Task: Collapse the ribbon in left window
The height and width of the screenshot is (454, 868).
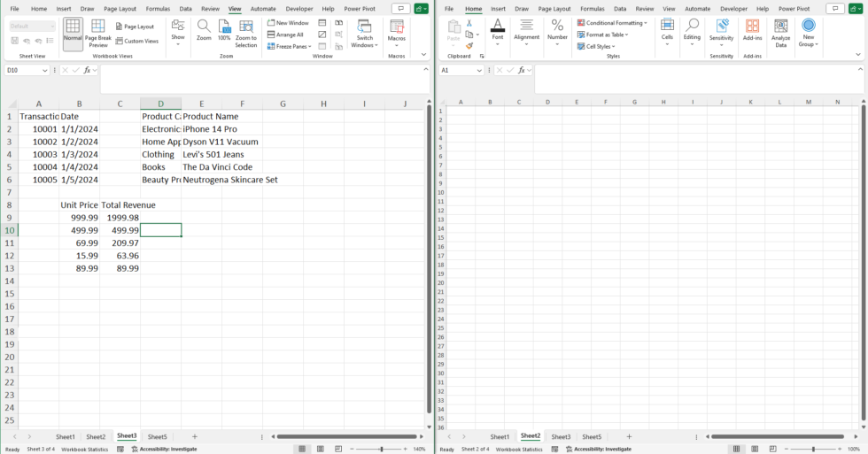Action: 423,55
